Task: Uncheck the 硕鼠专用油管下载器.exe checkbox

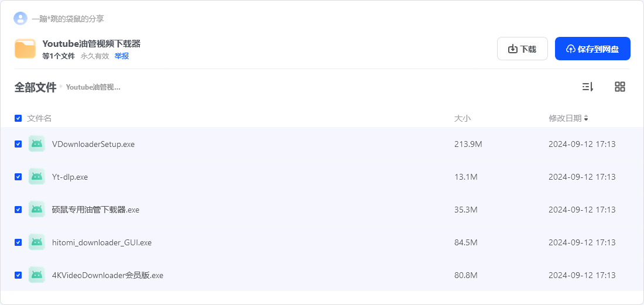Action: pos(18,210)
